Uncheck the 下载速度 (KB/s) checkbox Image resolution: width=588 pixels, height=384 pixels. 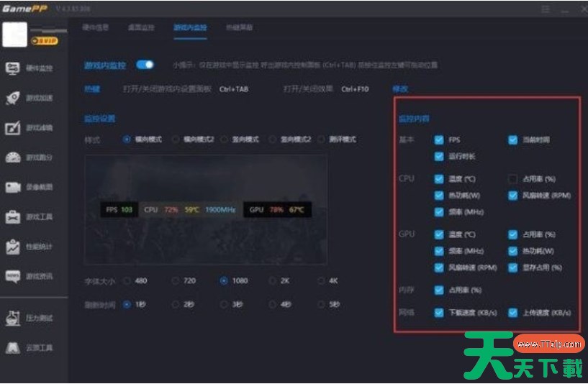coord(439,312)
